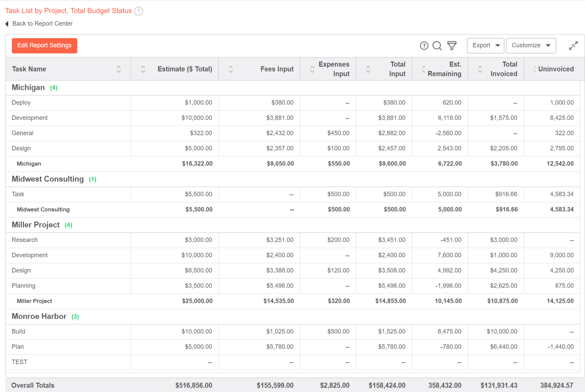This screenshot has width=585, height=392.
Task: Click the $516,856.00 overall estimate total
Action: click(194, 386)
